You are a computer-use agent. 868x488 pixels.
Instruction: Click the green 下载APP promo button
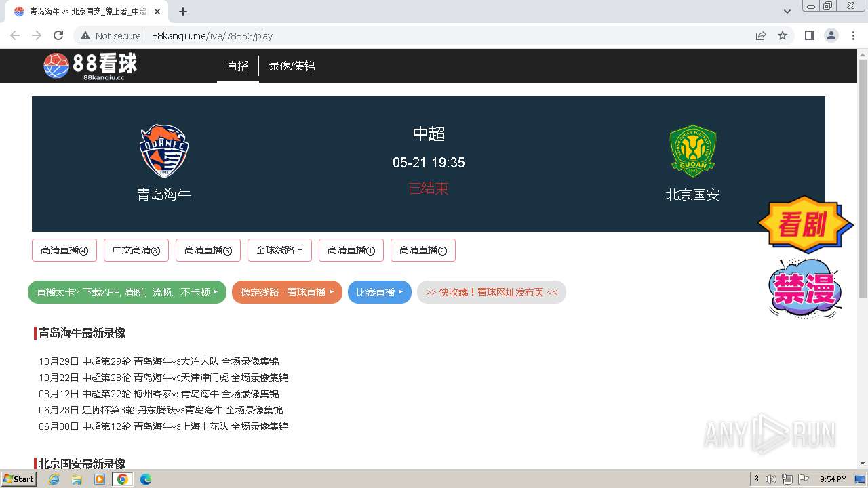(x=127, y=292)
